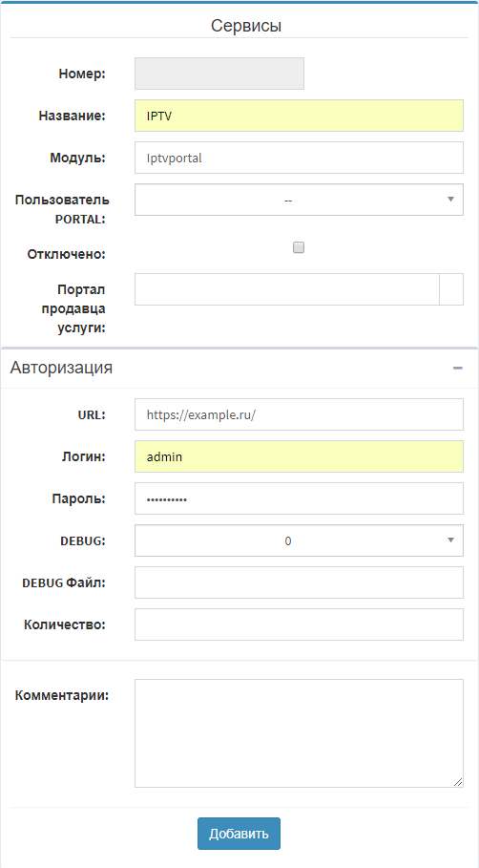Screen dimensions: 479x868
Task: Click the Авторизация panel heading
Action: [x=61, y=368]
